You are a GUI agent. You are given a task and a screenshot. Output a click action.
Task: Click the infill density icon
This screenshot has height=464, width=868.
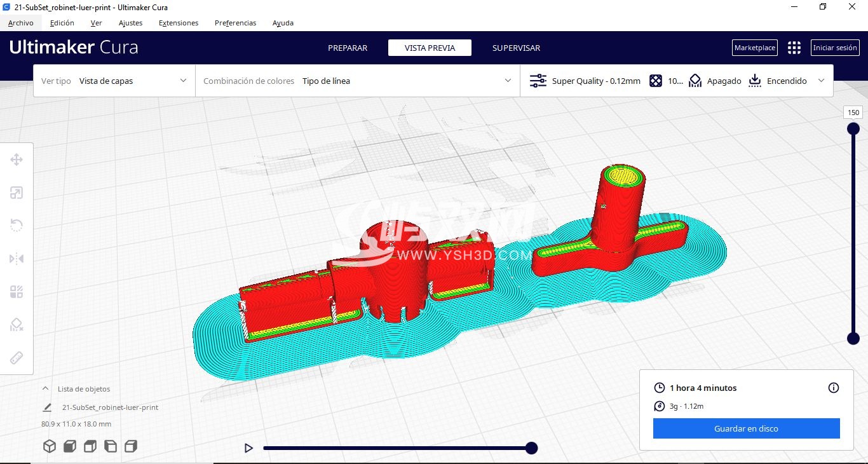tap(656, 81)
